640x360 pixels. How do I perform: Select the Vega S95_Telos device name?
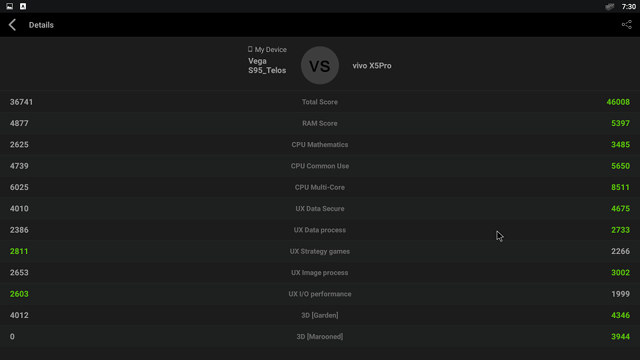click(267, 66)
